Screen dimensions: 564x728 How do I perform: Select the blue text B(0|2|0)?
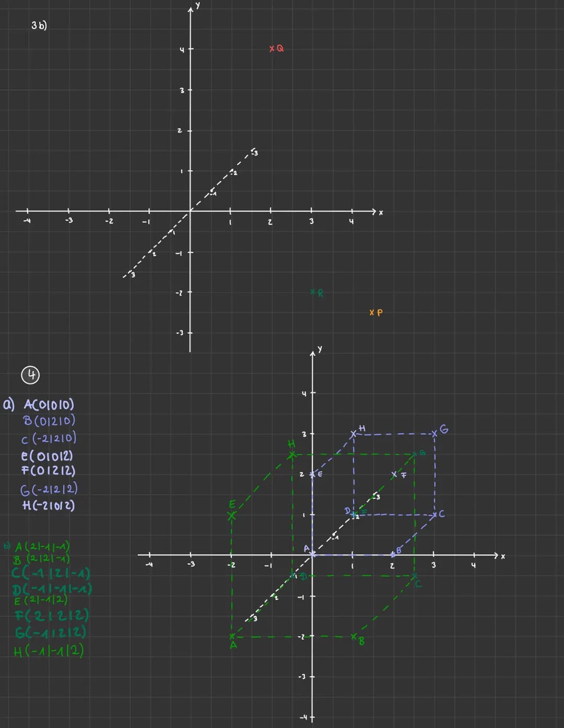pyautogui.click(x=49, y=421)
